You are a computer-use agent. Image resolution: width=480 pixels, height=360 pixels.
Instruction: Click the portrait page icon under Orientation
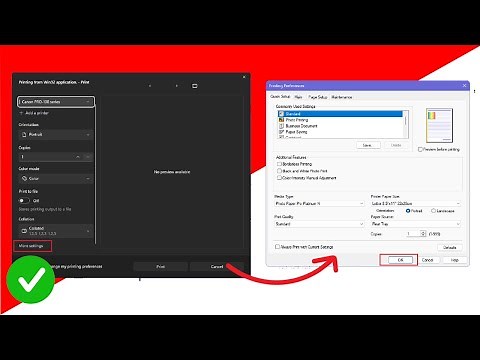24,135
